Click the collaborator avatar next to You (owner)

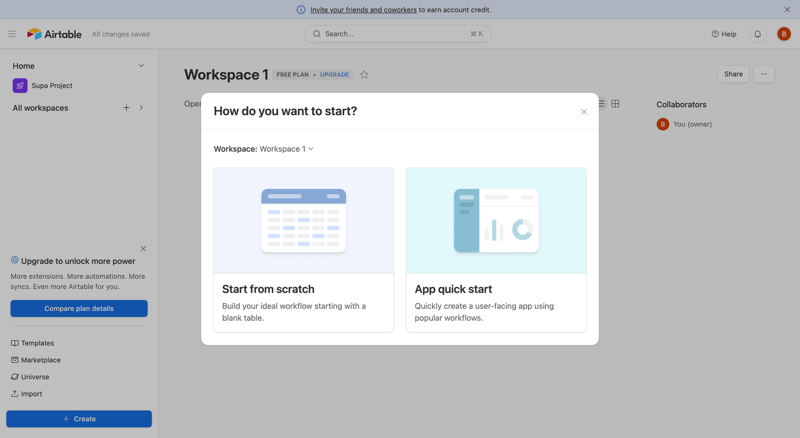(x=663, y=124)
